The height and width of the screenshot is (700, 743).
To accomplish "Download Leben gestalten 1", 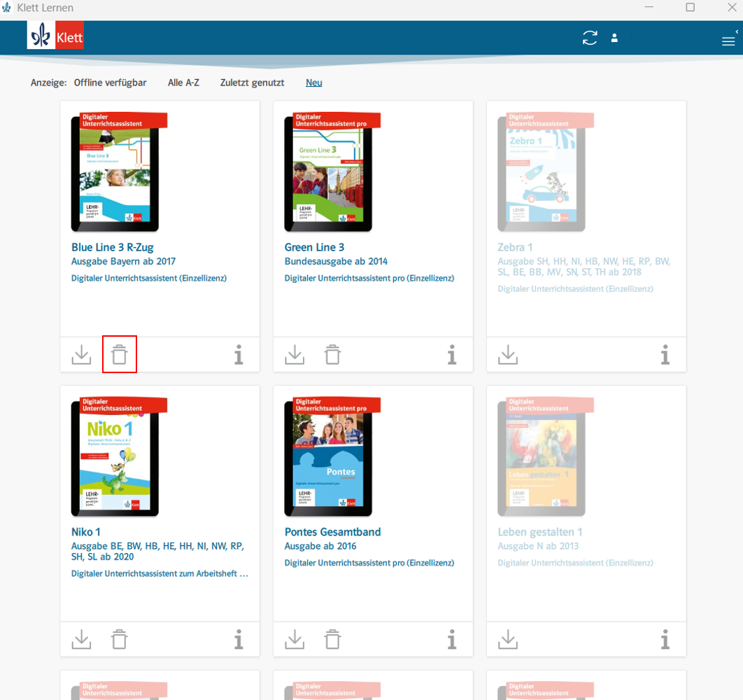I will 508,639.
